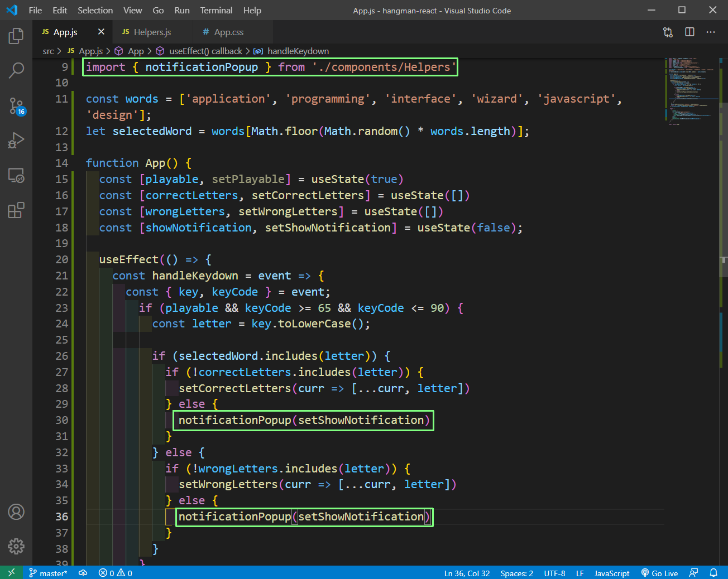Click the 'javascript' string on line 11
728x579 pixels.
[576, 99]
